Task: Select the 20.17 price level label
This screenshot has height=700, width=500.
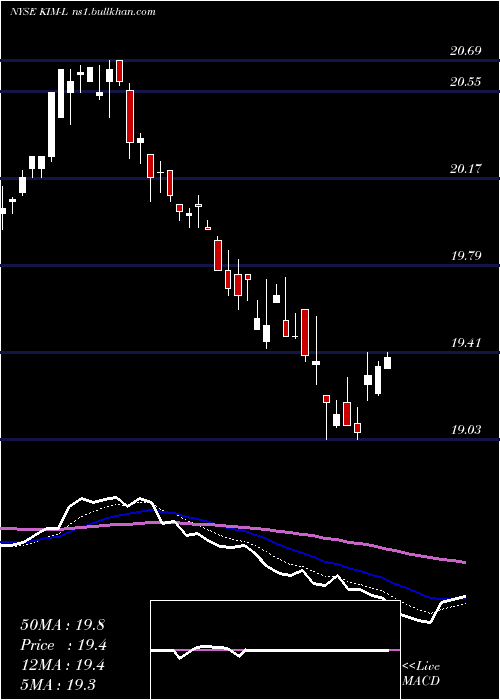Action: pos(466,169)
